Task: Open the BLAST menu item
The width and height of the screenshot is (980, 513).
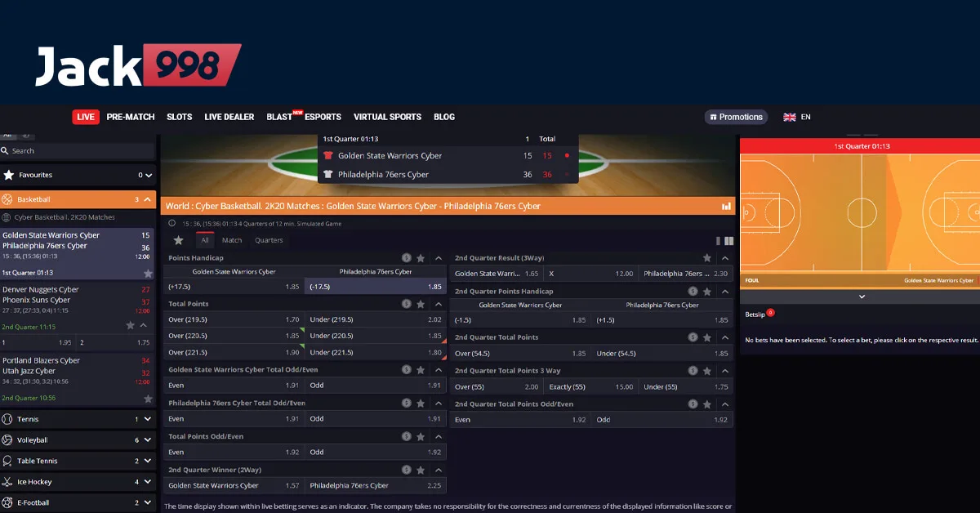Action: coord(279,117)
